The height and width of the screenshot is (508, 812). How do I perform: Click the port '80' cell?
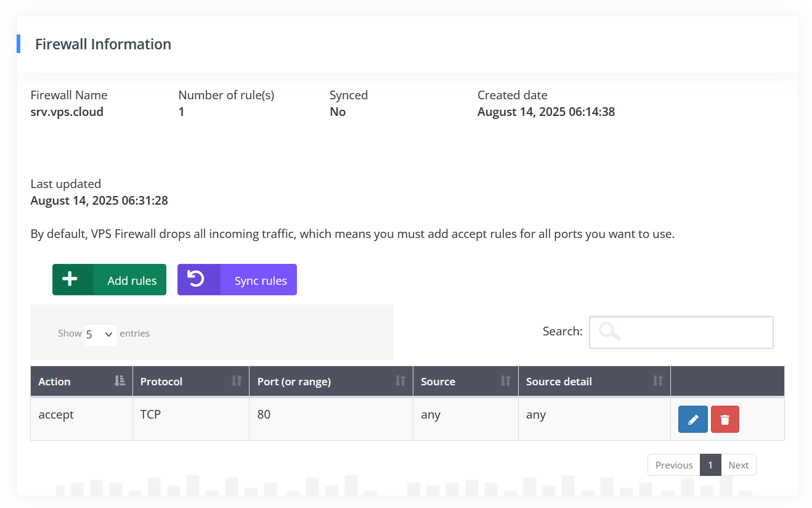click(x=331, y=419)
